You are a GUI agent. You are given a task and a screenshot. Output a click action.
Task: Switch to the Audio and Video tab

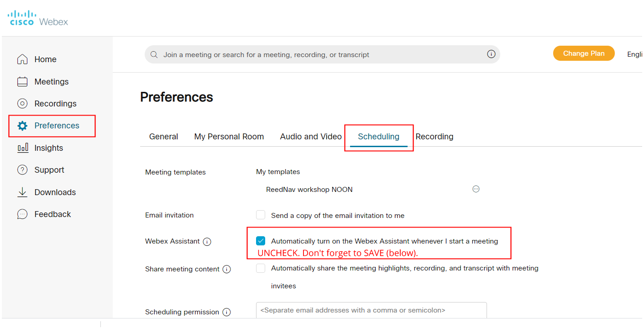[x=311, y=137]
